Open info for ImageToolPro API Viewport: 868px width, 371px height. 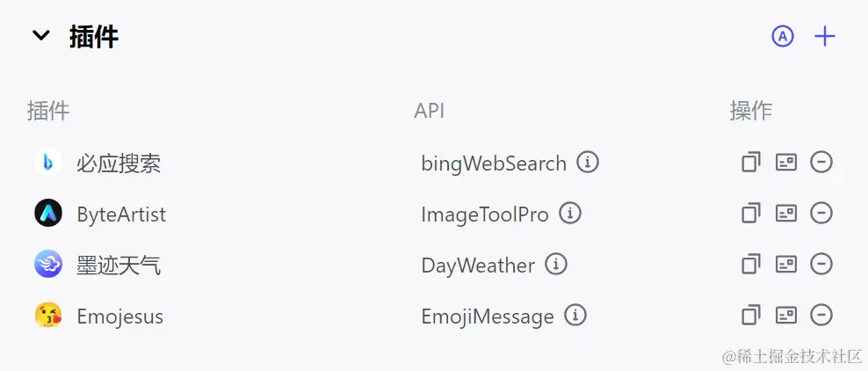pyautogui.click(x=570, y=214)
